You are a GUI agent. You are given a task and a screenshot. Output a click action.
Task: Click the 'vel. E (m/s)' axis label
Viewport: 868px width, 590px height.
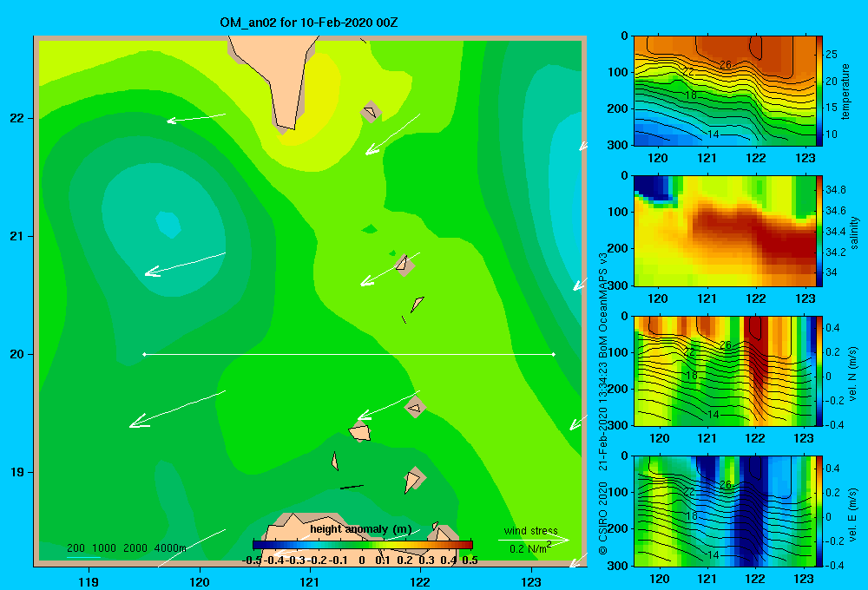tap(852, 514)
